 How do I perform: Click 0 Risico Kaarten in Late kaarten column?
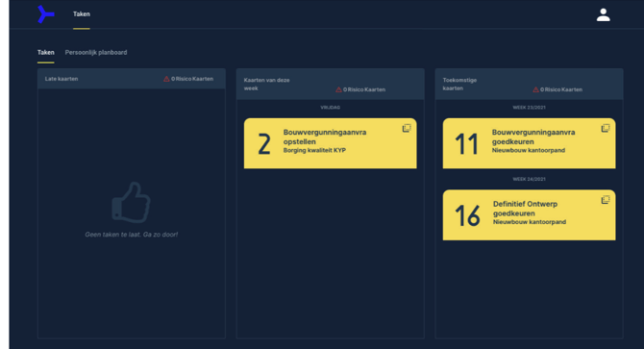pyautogui.click(x=192, y=79)
